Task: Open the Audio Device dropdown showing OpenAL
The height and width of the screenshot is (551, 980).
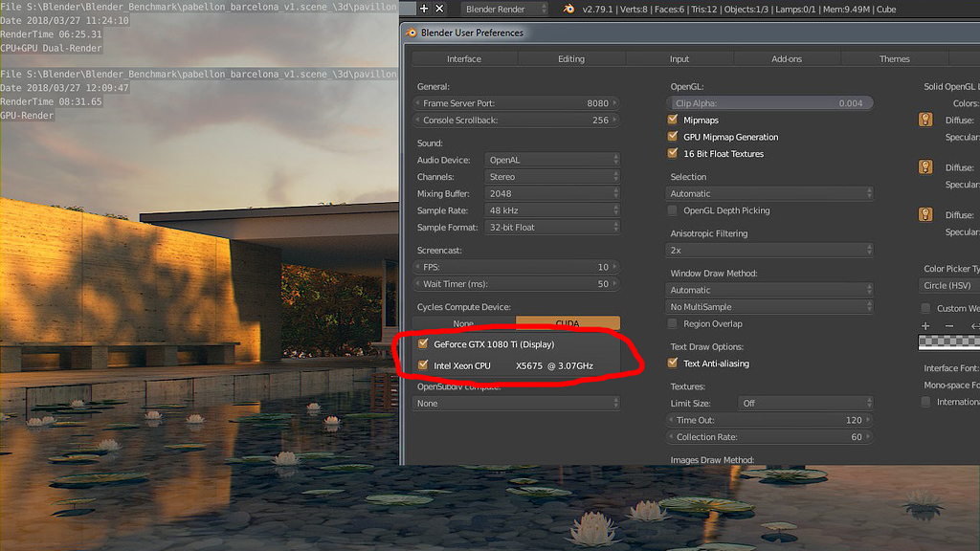Action: point(552,160)
